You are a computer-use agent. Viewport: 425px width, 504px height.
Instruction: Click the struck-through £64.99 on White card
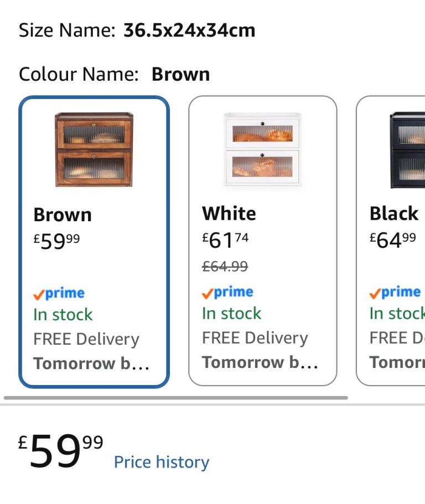[225, 267]
